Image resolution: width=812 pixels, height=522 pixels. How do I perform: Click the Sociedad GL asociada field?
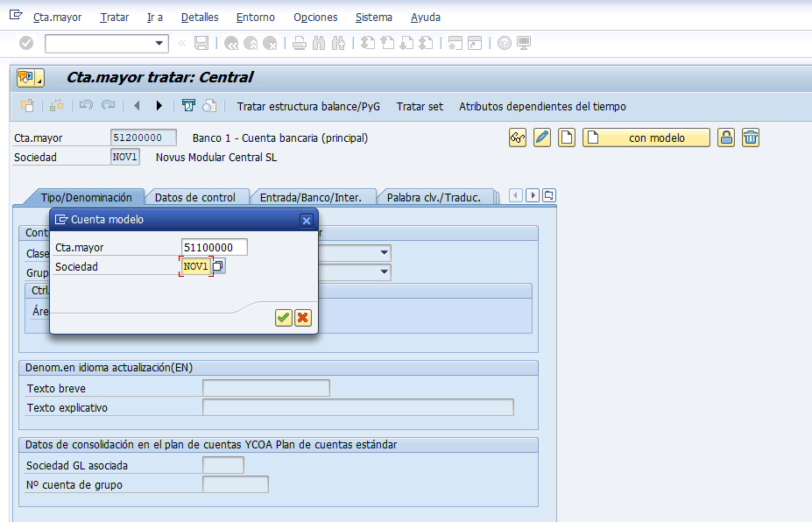[x=223, y=465]
